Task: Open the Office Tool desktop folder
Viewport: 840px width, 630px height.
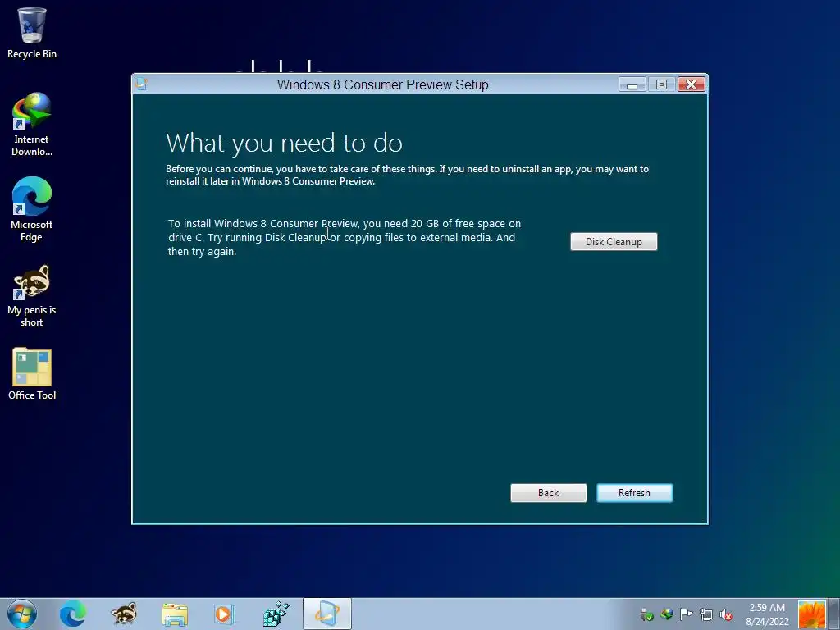Action: (x=32, y=374)
